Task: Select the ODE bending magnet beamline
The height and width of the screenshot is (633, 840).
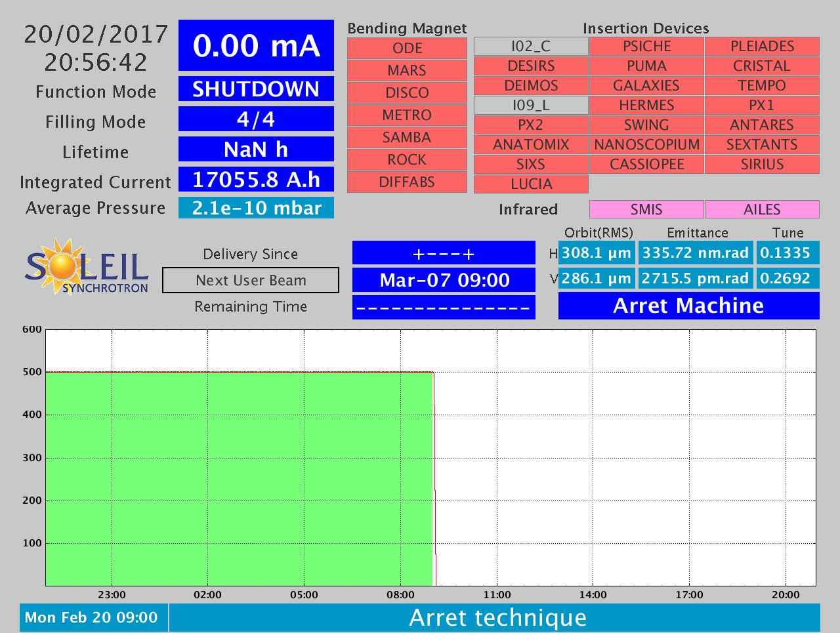Action: pos(407,49)
